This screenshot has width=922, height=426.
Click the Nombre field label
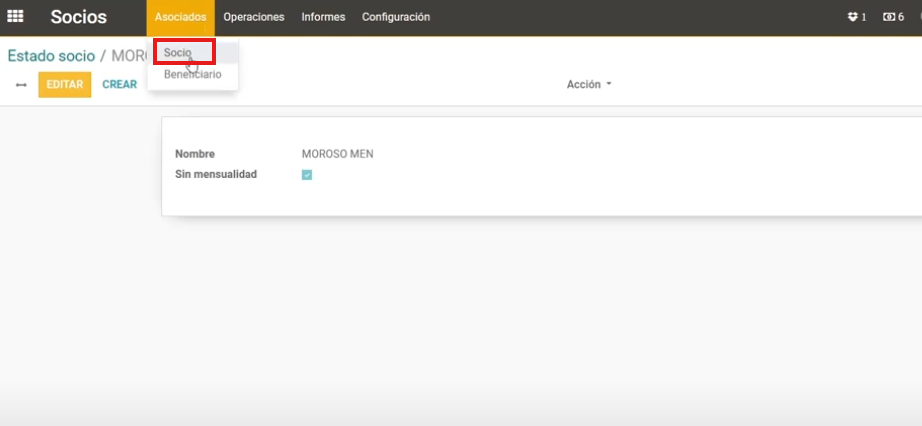[x=195, y=154]
